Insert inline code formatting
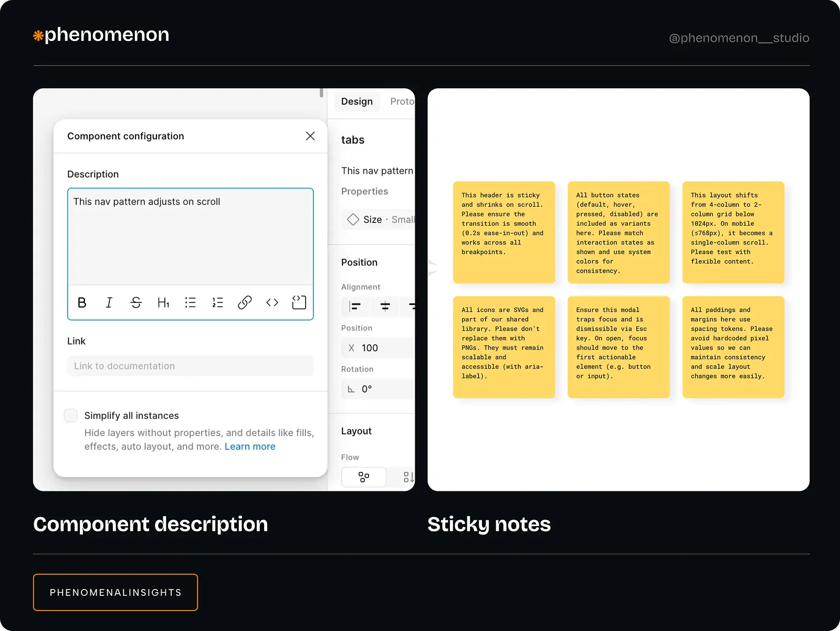Image resolution: width=840 pixels, height=631 pixels. pos(272,302)
